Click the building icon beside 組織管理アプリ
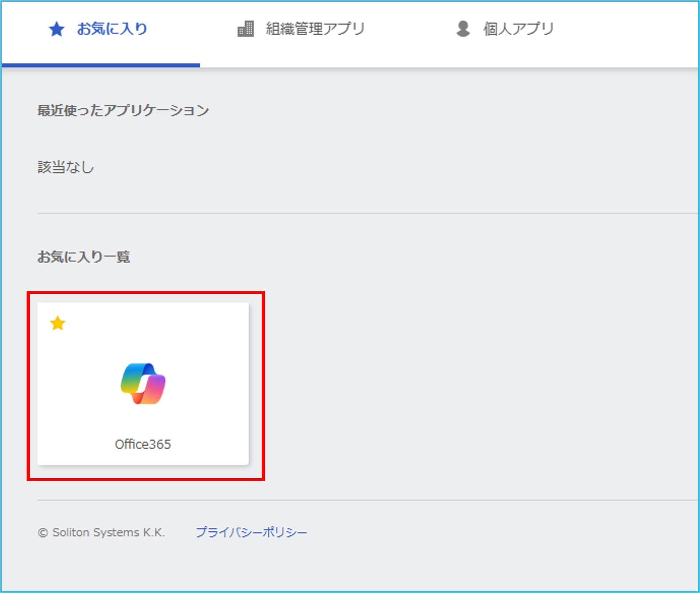This screenshot has width=700, height=593. point(246,29)
